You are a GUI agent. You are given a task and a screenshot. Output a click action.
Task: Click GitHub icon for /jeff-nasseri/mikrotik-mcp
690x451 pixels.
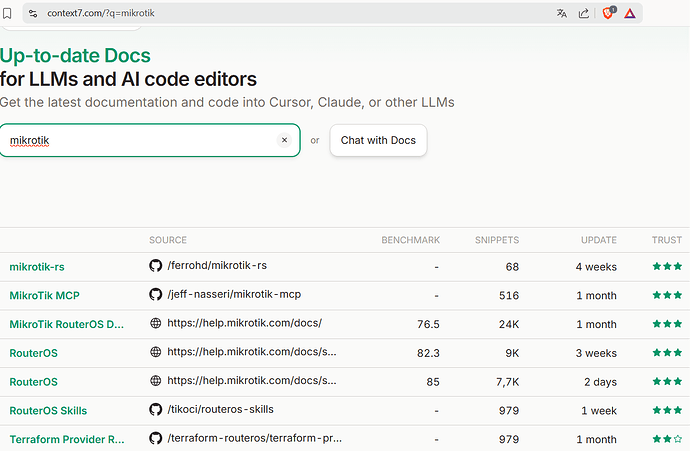click(155, 294)
